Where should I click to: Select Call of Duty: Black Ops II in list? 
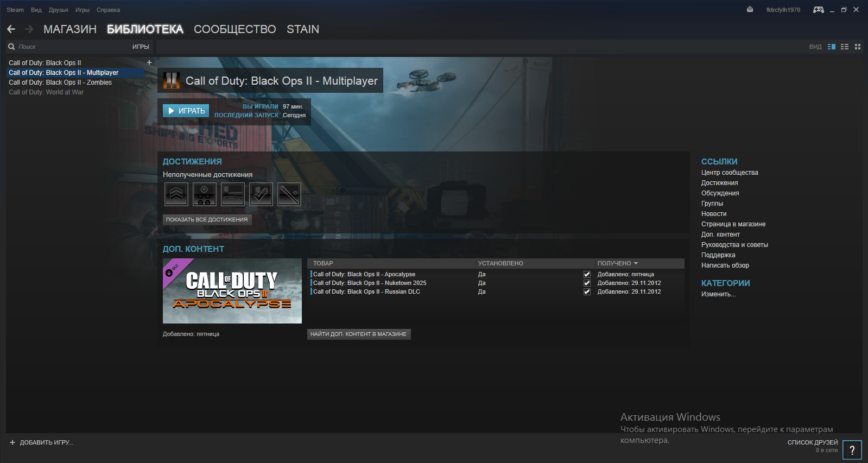pyautogui.click(x=75, y=63)
